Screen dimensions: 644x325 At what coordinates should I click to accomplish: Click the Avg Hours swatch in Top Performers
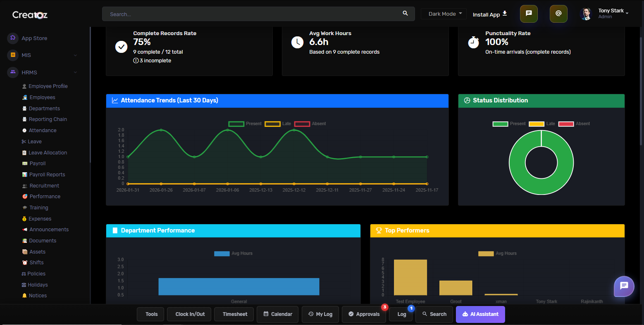pyautogui.click(x=486, y=254)
